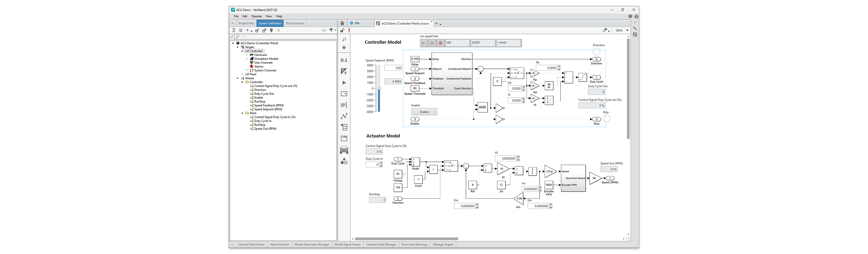Viewport: 868px width, 254px height.
Task: Stop the speed test with the red button
Action: 440,43
